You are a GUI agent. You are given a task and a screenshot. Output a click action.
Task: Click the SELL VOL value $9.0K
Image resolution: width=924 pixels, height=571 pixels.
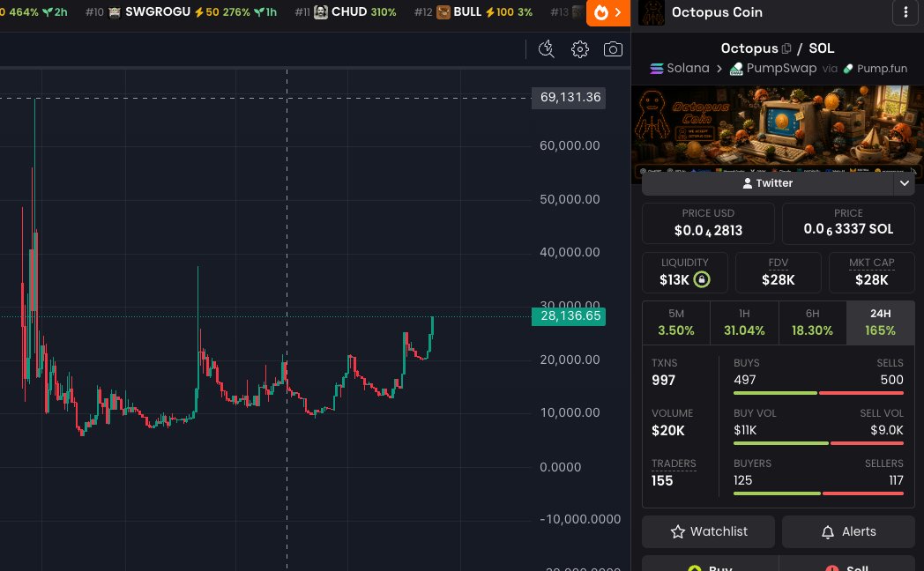click(x=887, y=430)
